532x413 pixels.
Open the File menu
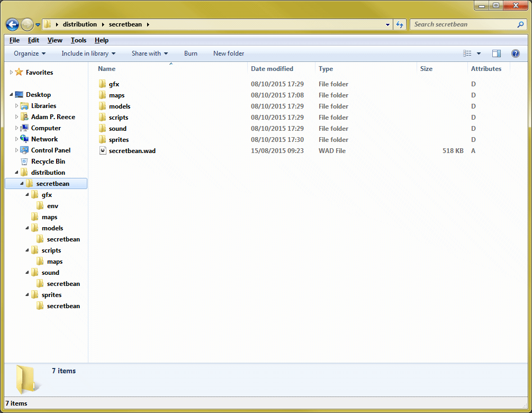coord(14,40)
